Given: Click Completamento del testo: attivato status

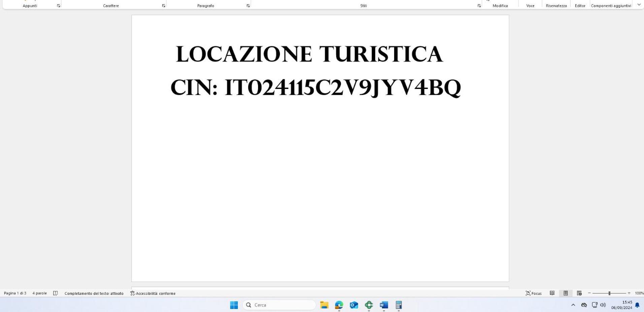Looking at the screenshot, I should [x=94, y=293].
